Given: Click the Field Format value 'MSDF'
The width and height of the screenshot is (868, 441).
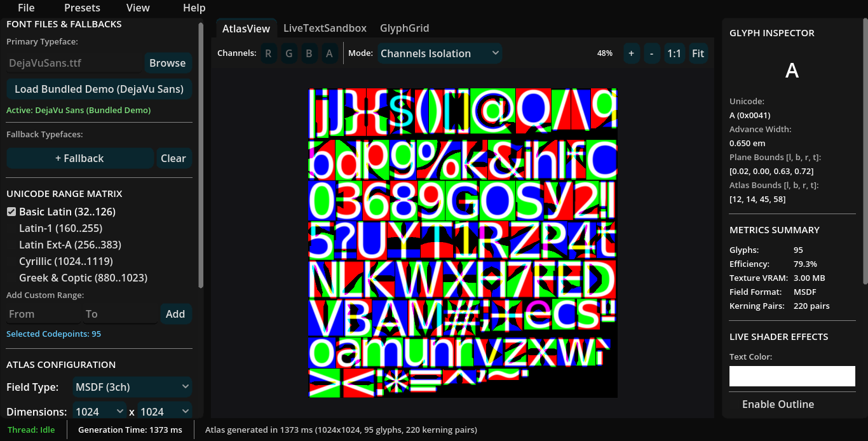Looking at the screenshot, I should [x=805, y=292].
